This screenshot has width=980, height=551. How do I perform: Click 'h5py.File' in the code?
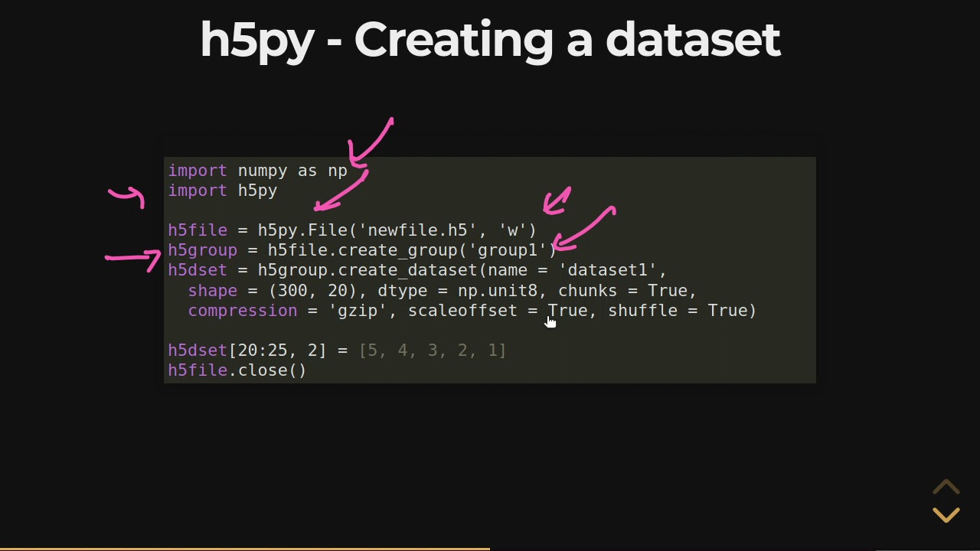point(303,230)
